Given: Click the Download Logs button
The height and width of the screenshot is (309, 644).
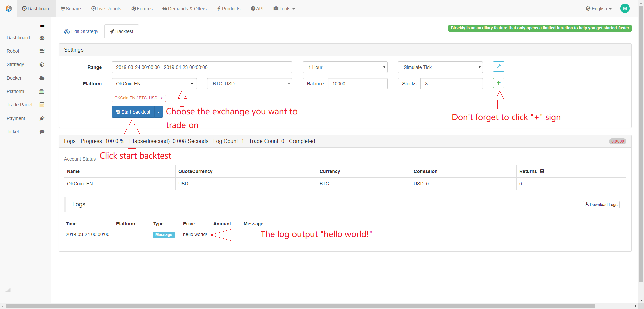Looking at the screenshot, I should 601,205.
